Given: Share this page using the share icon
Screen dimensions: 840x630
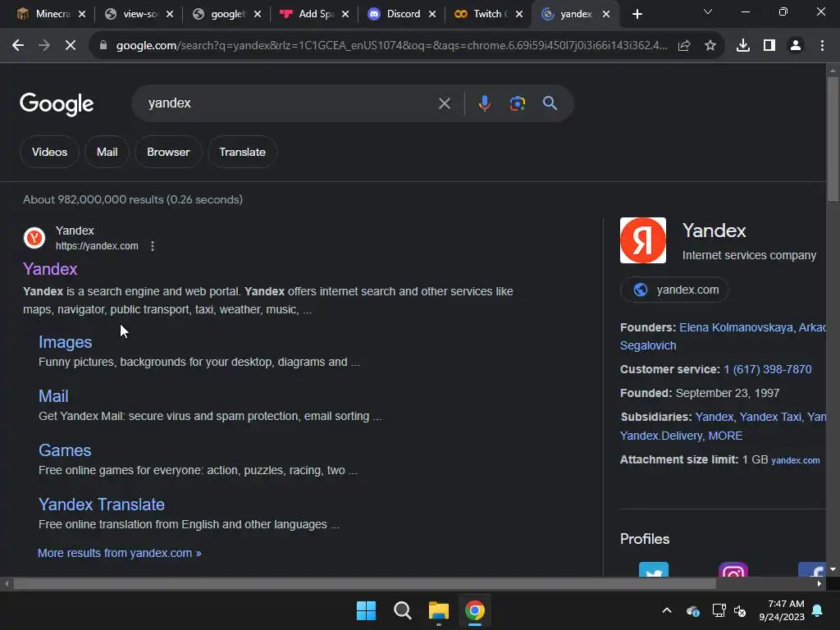Looking at the screenshot, I should tap(684, 46).
